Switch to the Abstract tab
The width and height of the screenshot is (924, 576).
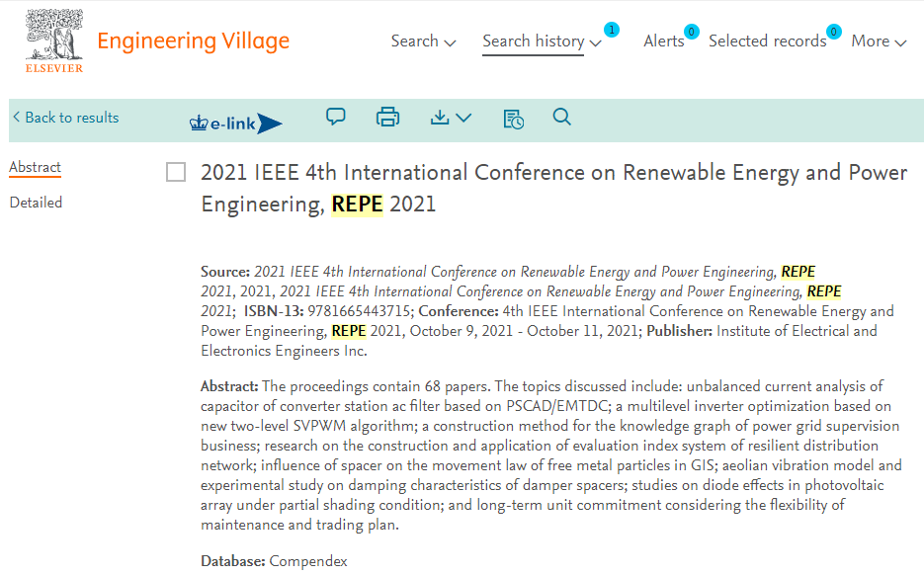[35, 167]
